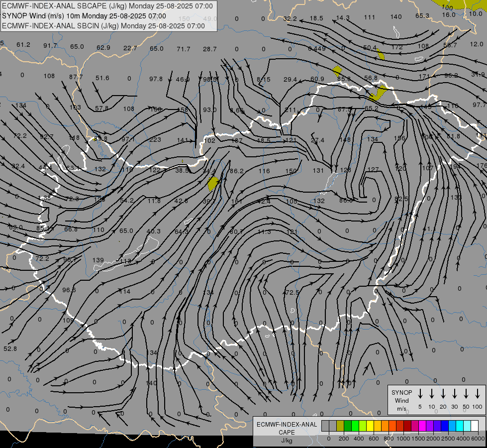Click the grid value 65.3 on the map

click(422, 16)
